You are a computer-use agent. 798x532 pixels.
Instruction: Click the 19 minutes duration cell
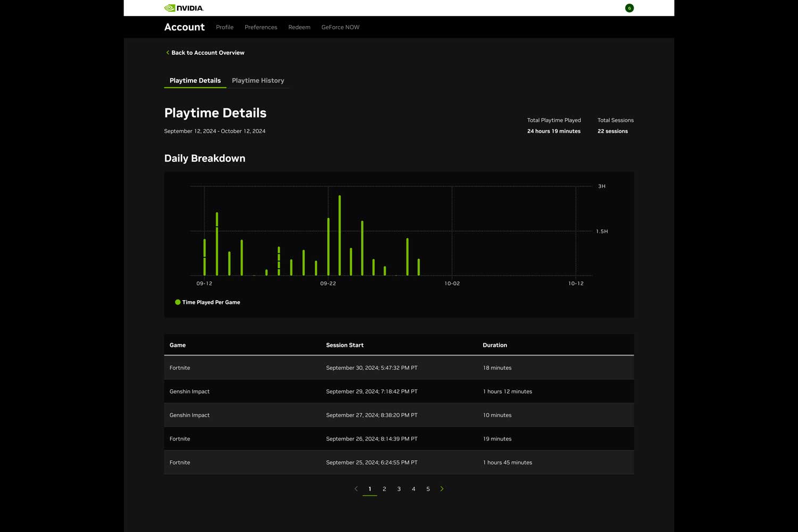coord(497,439)
